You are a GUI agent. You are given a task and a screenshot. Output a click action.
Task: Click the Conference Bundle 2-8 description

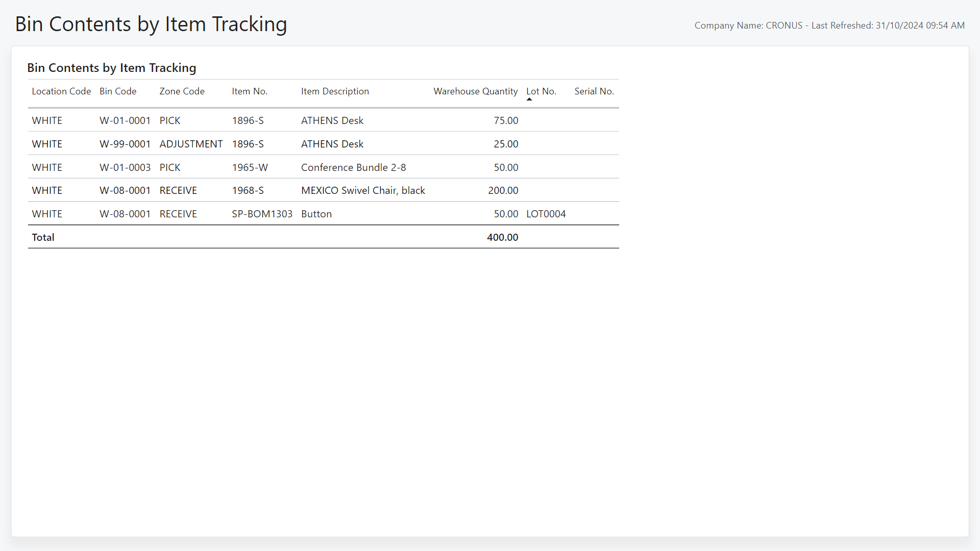coord(353,167)
